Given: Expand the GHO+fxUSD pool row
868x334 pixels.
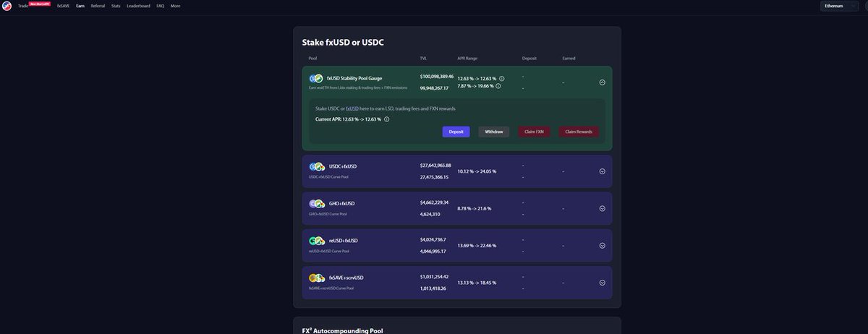Looking at the screenshot, I should [x=602, y=208].
